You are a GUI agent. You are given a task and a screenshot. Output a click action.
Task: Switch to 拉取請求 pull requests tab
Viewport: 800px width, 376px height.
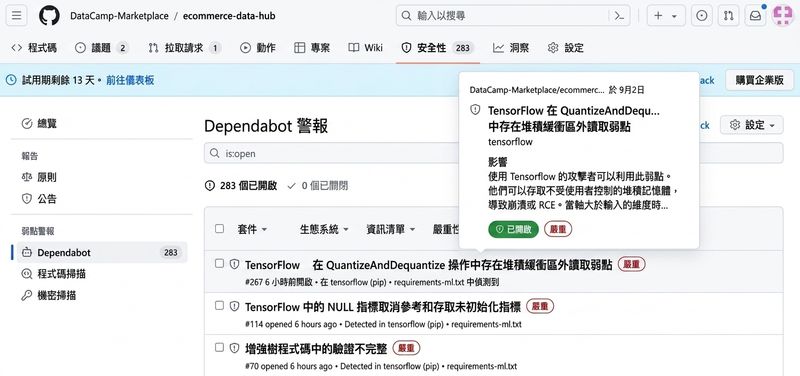tap(184, 48)
